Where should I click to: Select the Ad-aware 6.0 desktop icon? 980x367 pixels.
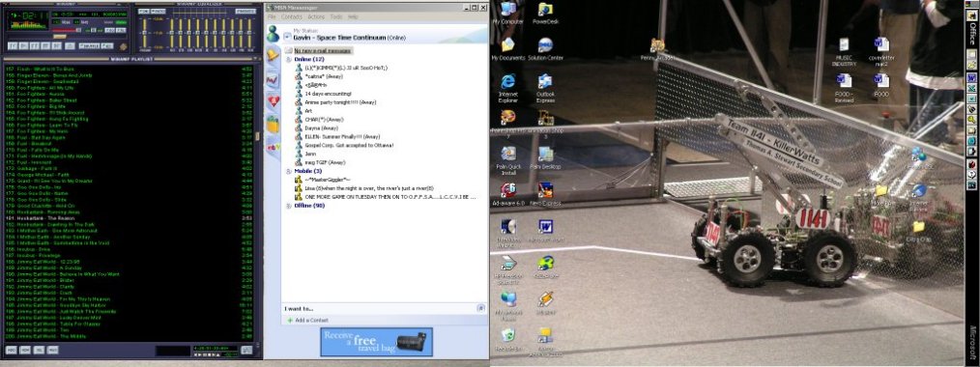pyautogui.click(x=507, y=194)
